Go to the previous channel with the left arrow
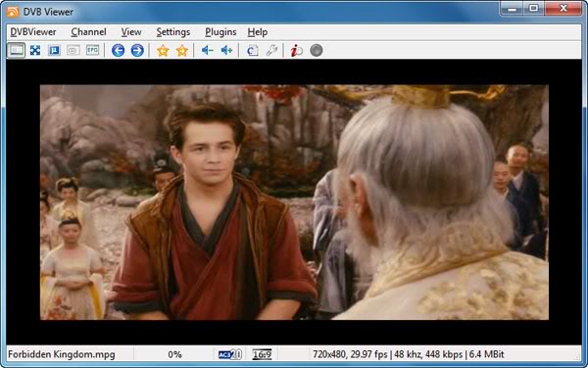588x368 pixels. click(x=119, y=50)
